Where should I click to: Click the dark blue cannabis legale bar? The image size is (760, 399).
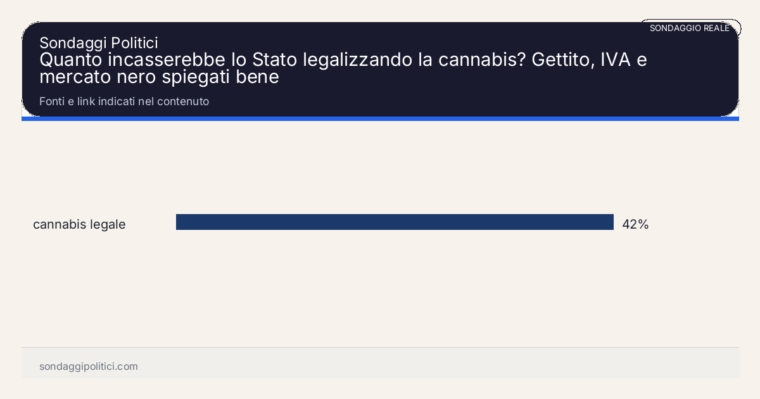pos(395,222)
